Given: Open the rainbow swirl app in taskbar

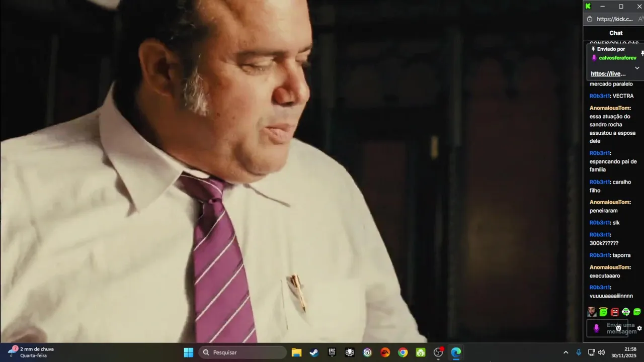Looking at the screenshot, I should tap(367, 352).
